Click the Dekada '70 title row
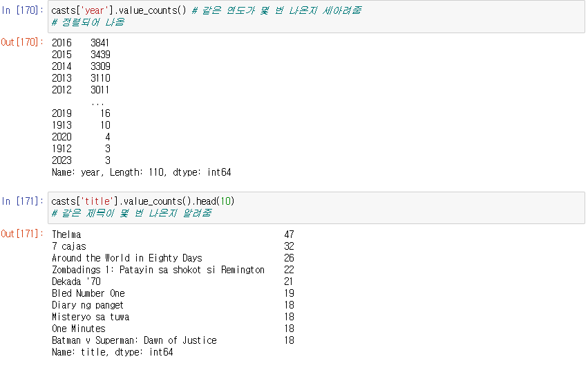588x368 pixels. (x=173, y=282)
